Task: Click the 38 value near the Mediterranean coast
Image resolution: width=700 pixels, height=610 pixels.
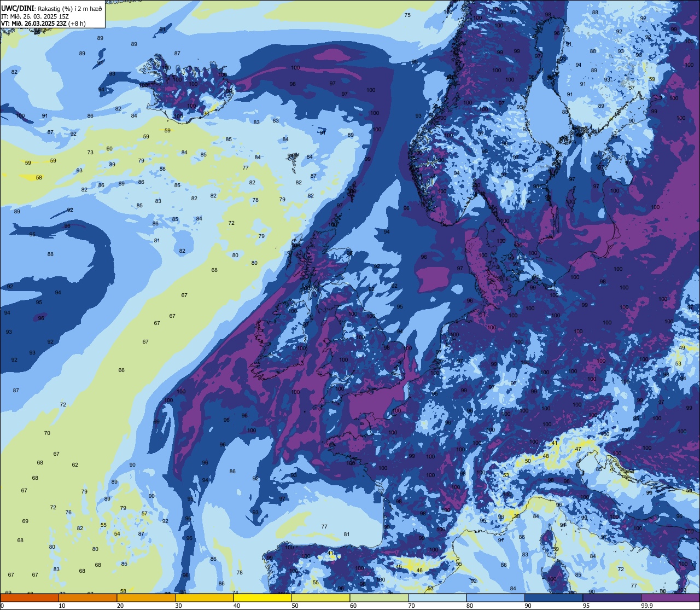Action: (x=517, y=516)
